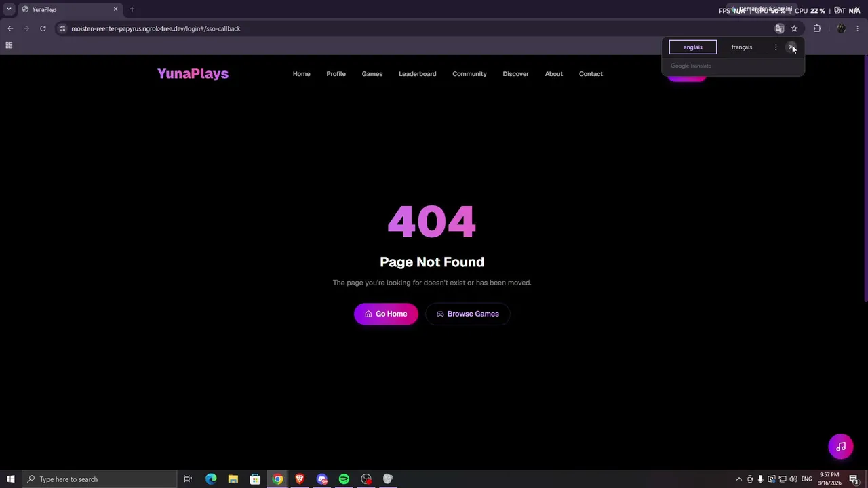The height and width of the screenshot is (488, 868).
Task: Close the Google Translate popup
Action: 791,47
